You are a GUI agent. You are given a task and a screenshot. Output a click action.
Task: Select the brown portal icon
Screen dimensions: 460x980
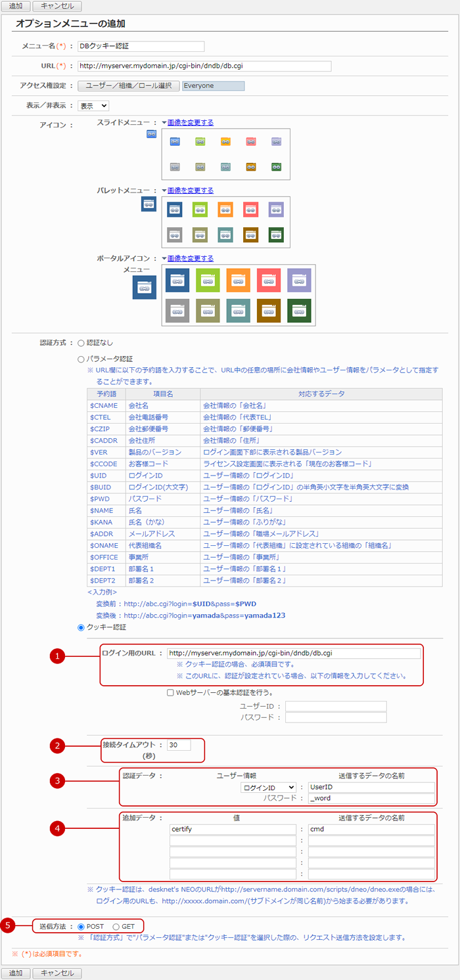coord(269,311)
